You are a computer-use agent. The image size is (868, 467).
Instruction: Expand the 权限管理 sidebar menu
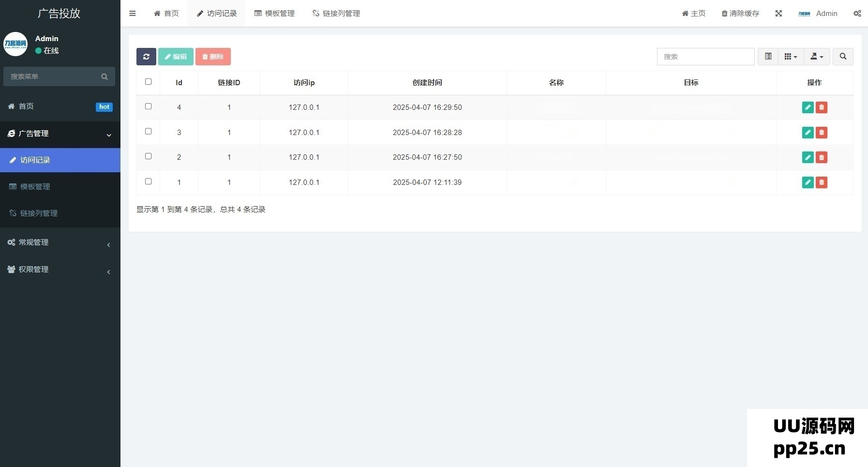60,270
